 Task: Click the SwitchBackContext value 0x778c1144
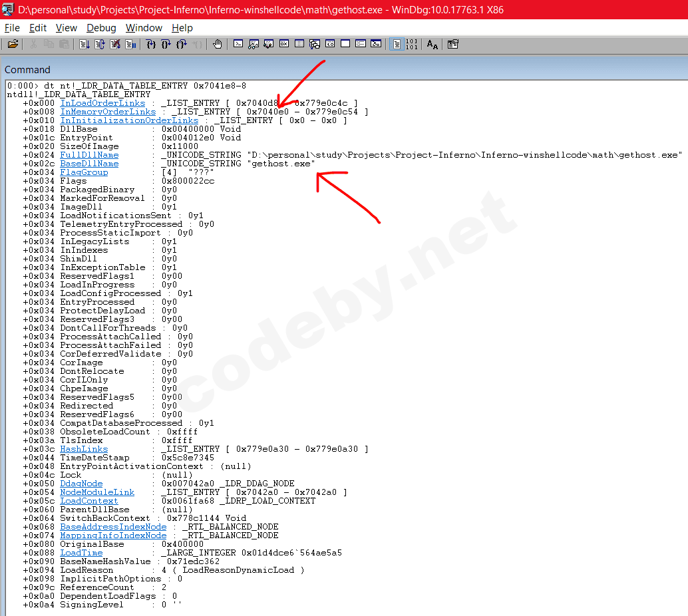193,518
